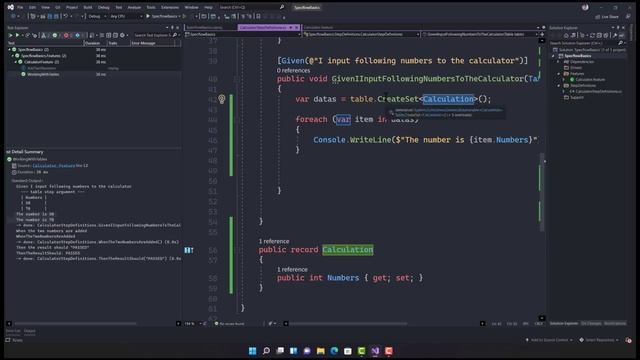
Task: Switch to Git Changes tab
Action: click(591, 323)
